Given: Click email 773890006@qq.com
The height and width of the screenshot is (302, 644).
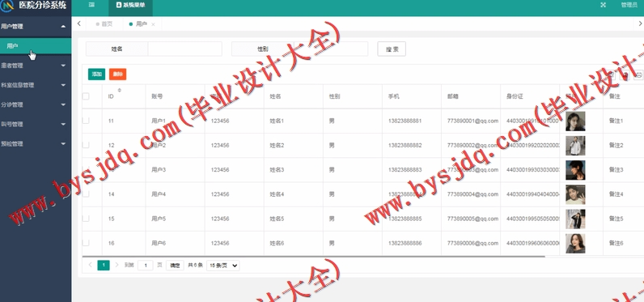Looking at the screenshot, I should pos(472,243).
